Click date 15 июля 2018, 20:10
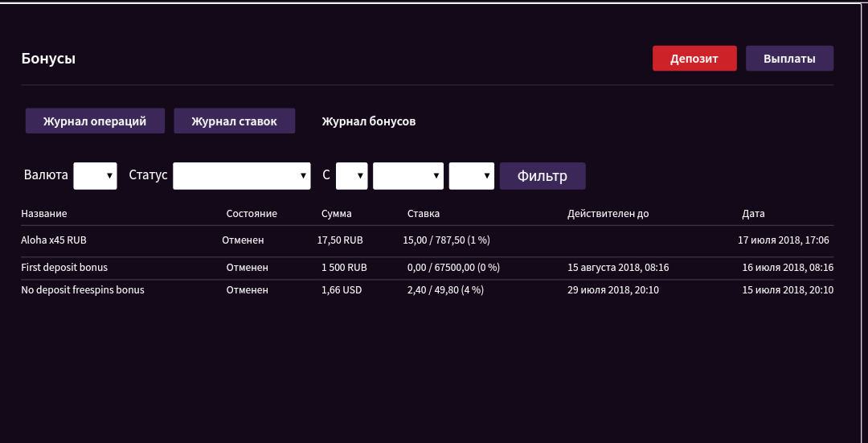The image size is (868, 443). click(788, 289)
